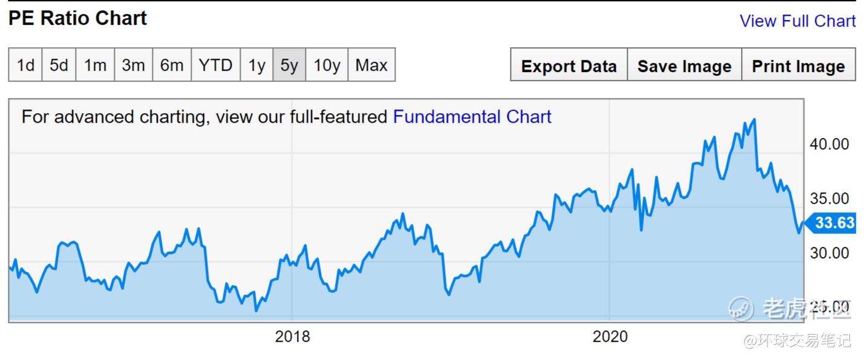Choose the 1m range button
This screenshot has height=360, width=868.
(x=95, y=65)
